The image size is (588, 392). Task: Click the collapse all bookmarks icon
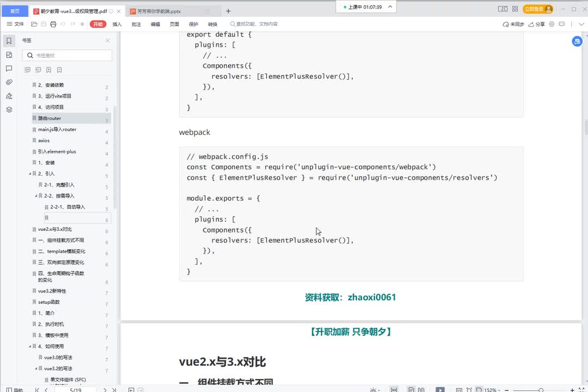pyautogui.click(x=38, y=70)
